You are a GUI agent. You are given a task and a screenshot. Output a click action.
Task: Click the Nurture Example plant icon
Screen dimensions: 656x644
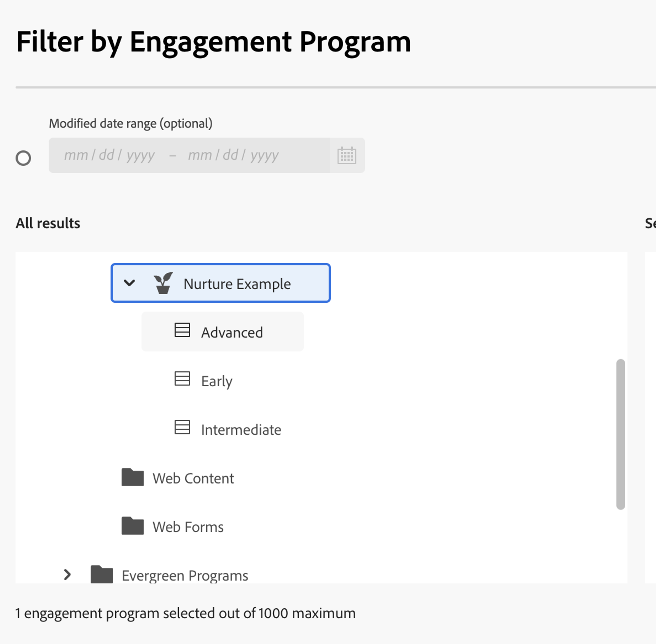[163, 283]
